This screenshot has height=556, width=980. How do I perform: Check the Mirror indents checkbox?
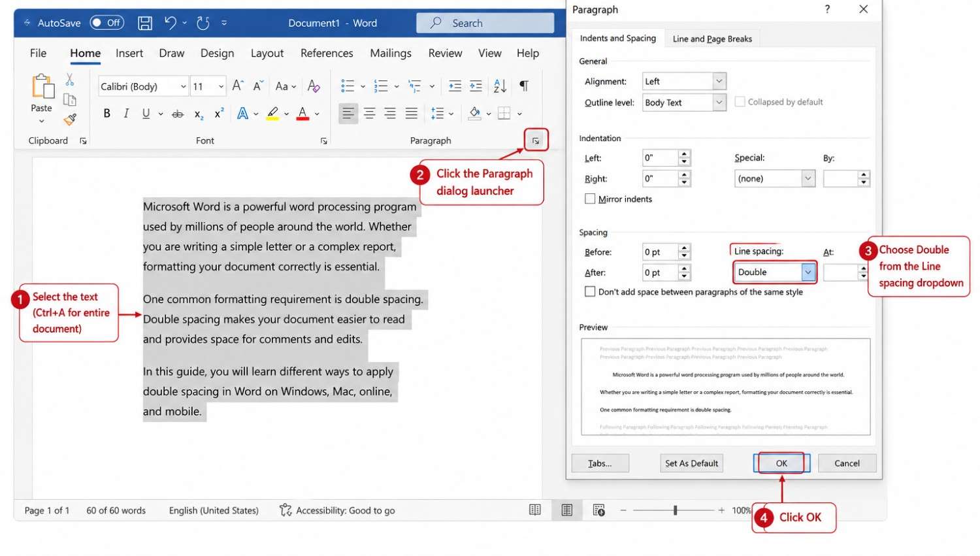point(590,199)
